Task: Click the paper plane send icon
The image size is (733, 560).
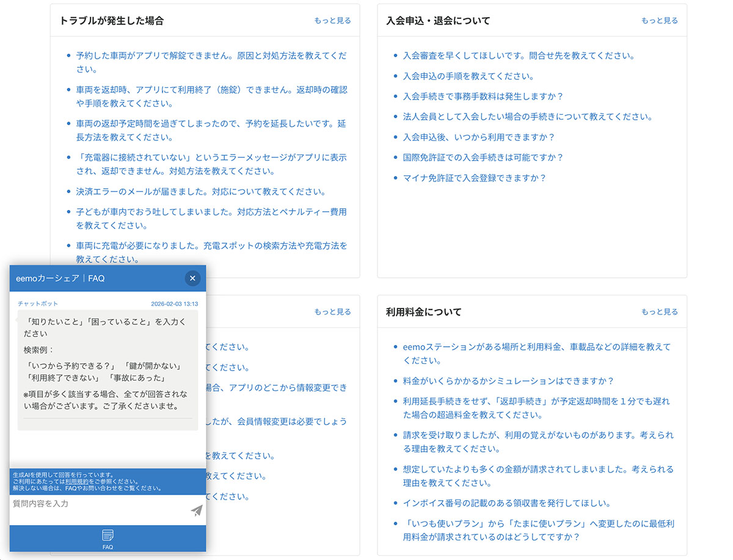Action: [x=195, y=511]
